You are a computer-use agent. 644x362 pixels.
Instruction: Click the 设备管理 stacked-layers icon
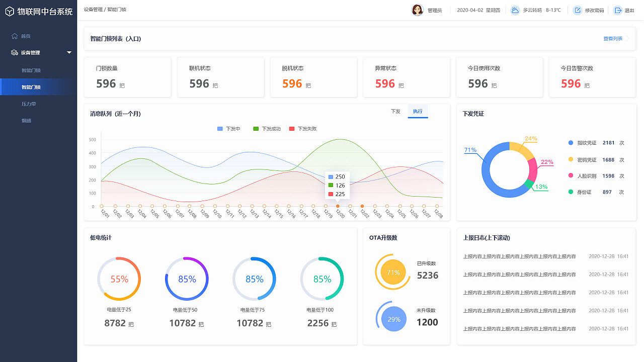(x=14, y=52)
